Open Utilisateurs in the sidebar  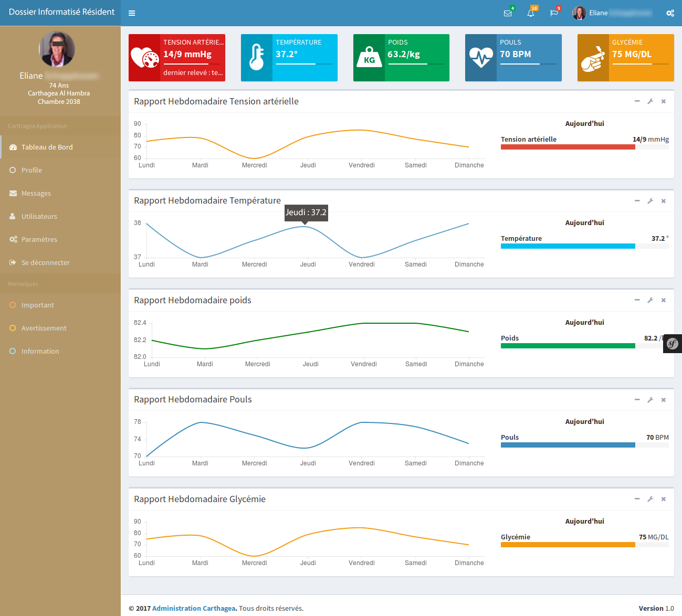pos(60,216)
